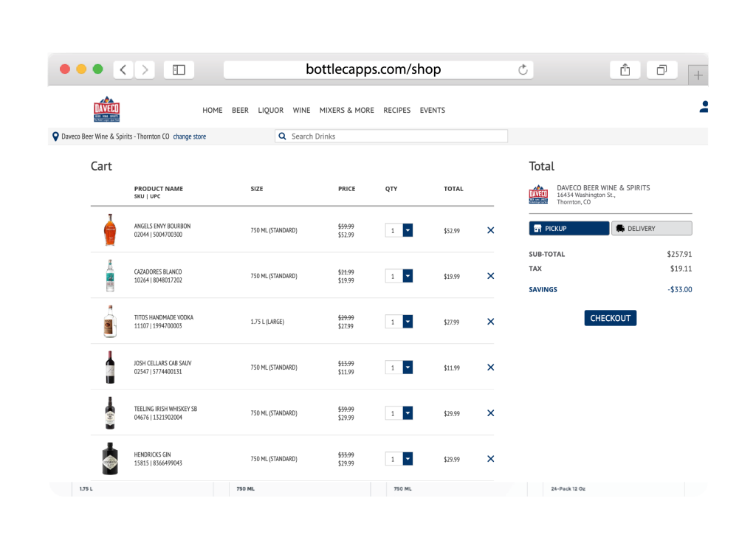Screen dimensions: 756x560
Task: Click the Hendricks Gin bottle thumbnail
Action: [x=110, y=459]
